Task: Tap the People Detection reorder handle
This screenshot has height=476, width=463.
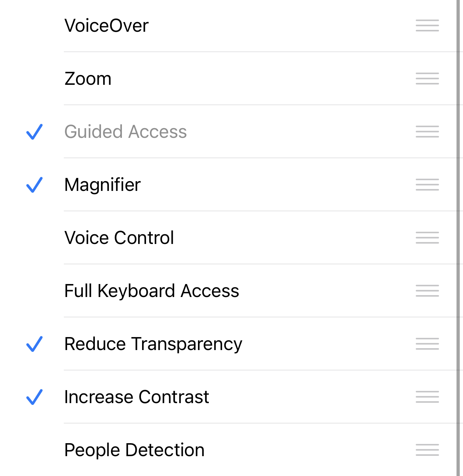Action: [x=427, y=450]
